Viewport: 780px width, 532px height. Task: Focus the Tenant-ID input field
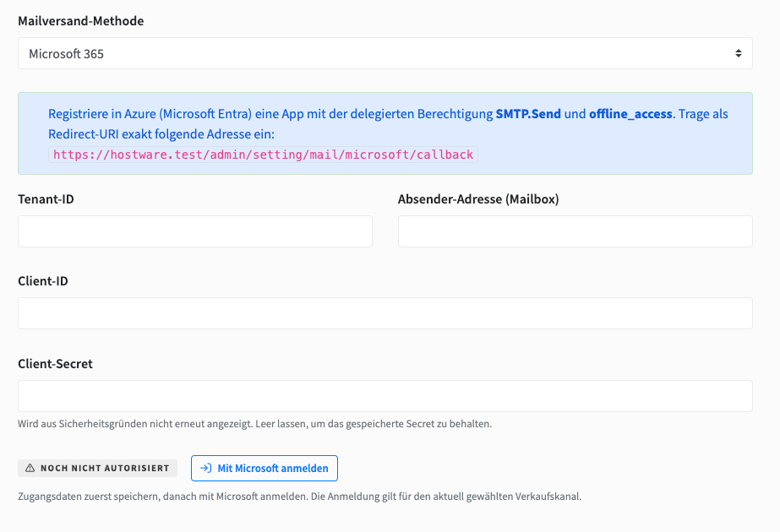tap(195, 231)
